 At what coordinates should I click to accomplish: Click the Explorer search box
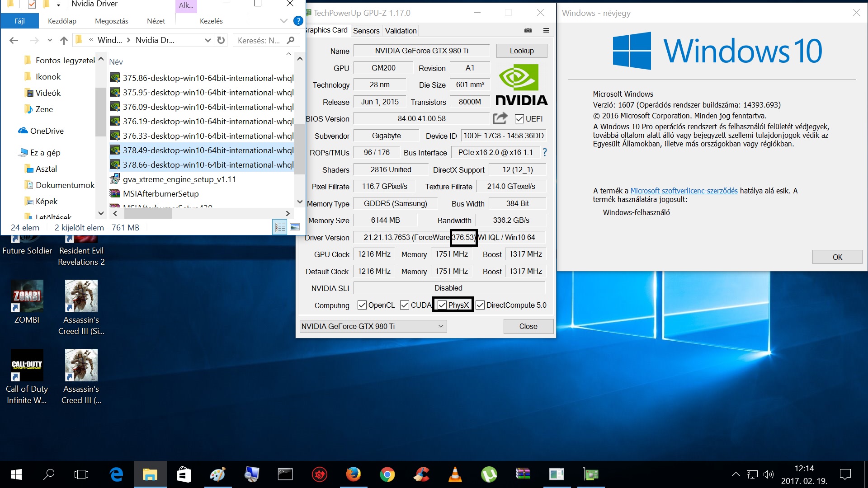[x=266, y=40]
